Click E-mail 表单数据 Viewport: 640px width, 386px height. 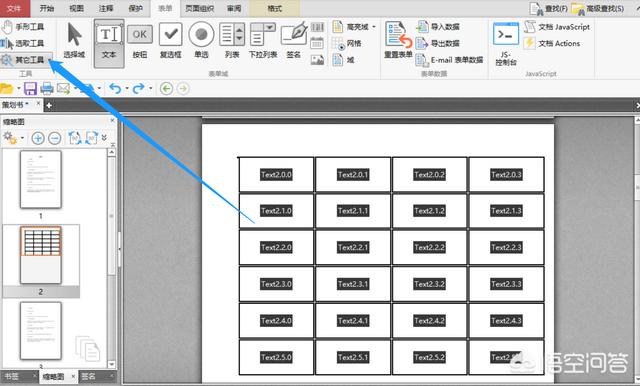click(449, 60)
